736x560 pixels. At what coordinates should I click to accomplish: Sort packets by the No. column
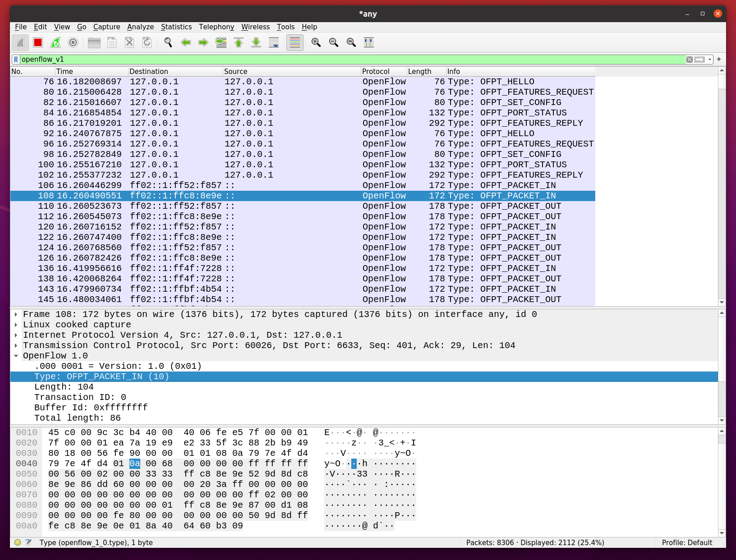[32, 71]
